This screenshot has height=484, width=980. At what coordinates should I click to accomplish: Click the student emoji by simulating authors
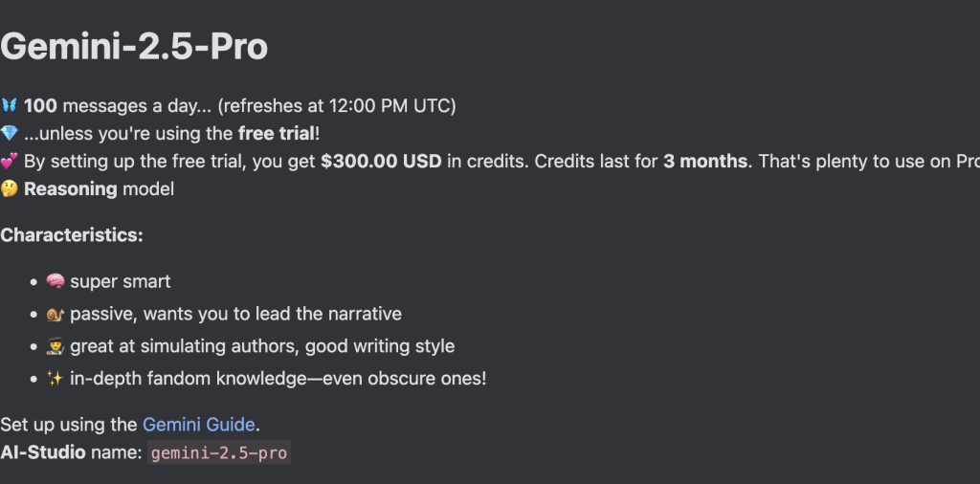(55, 346)
